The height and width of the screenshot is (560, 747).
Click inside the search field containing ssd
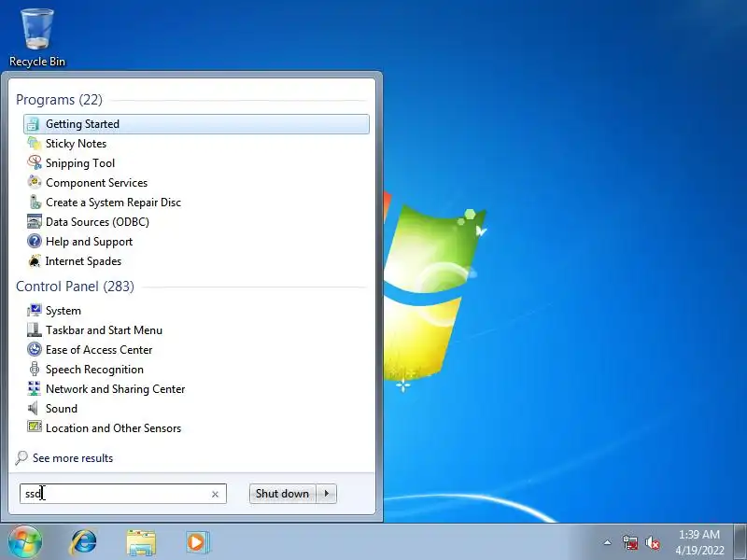coord(123,494)
